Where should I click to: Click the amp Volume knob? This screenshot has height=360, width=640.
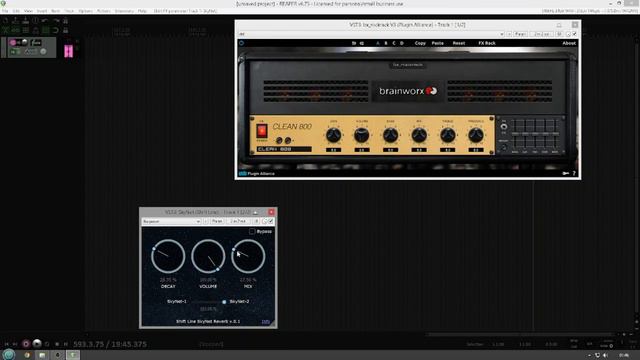[x=362, y=135]
